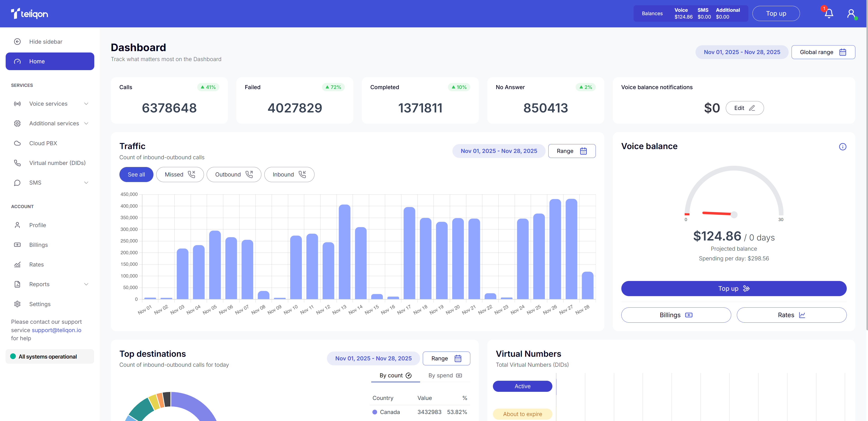
Task: Click the Voice balance gauge knob
Action: [x=734, y=214]
